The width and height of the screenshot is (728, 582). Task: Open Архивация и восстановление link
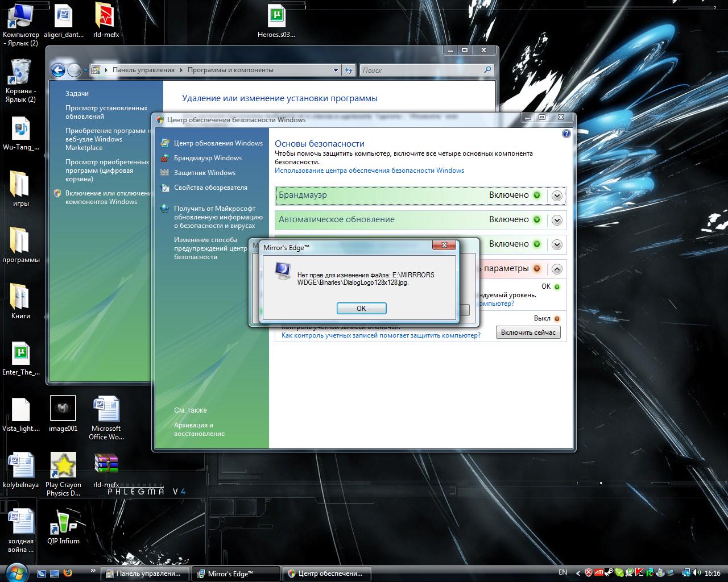199,429
